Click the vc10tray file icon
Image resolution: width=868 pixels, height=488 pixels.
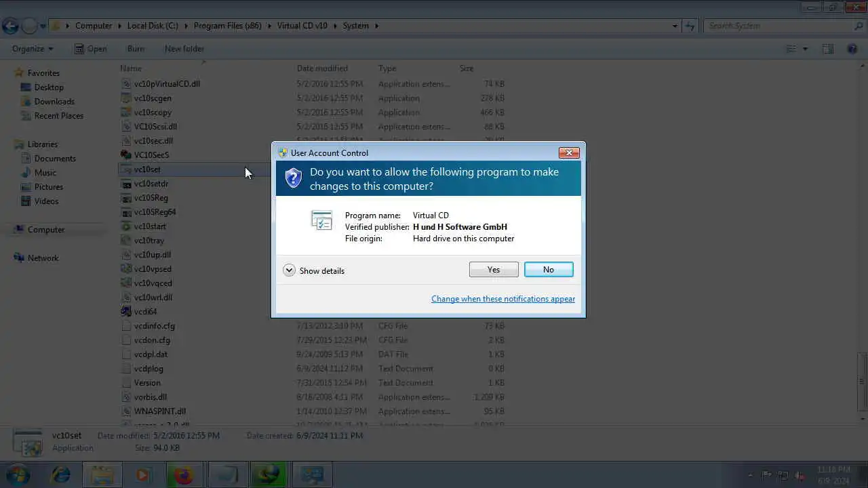pyautogui.click(x=126, y=241)
